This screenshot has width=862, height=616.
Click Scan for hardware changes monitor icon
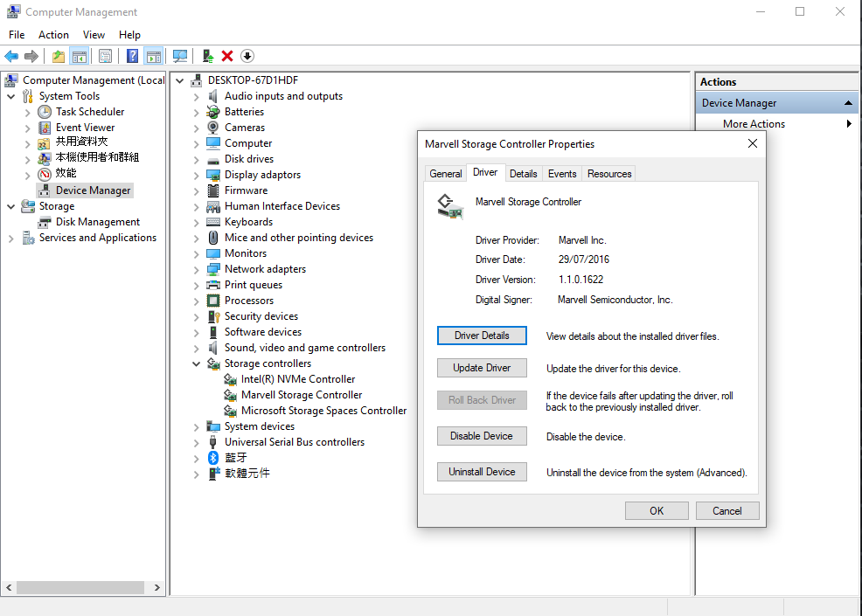click(180, 56)
